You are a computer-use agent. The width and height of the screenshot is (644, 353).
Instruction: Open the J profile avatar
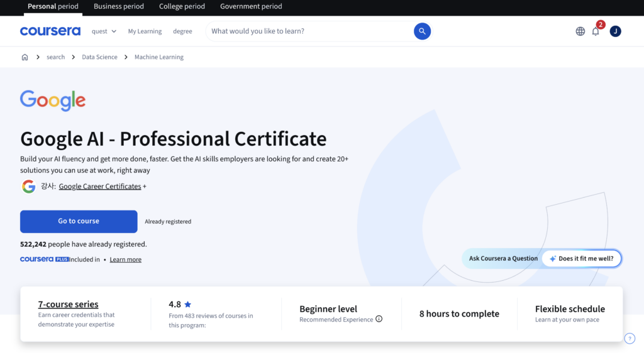tap(615, 31)
